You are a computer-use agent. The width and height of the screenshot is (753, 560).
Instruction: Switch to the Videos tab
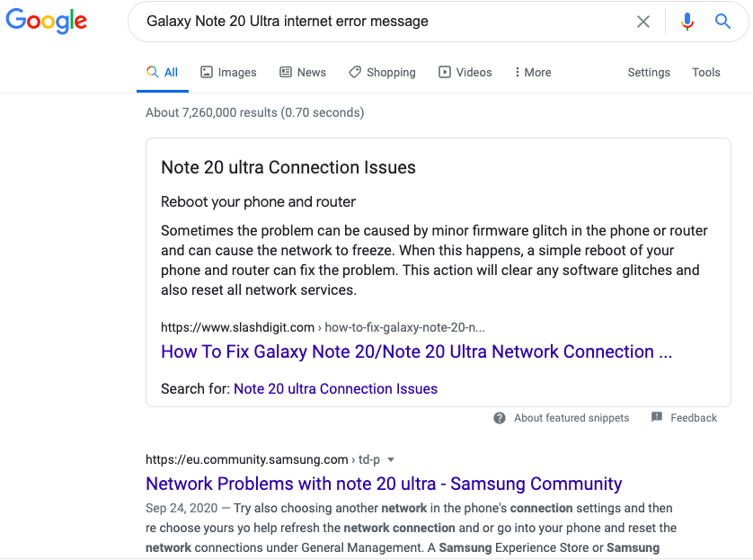[x=465, y=72]
